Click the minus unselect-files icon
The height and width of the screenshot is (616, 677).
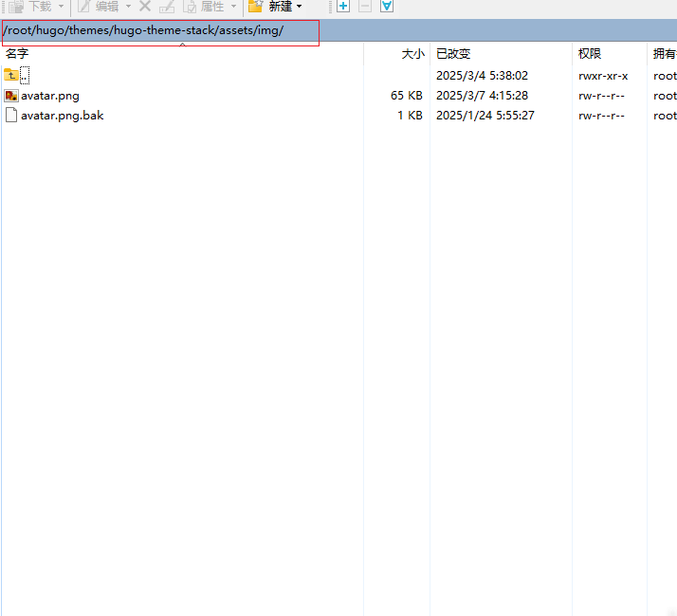[x=365, y=6]
